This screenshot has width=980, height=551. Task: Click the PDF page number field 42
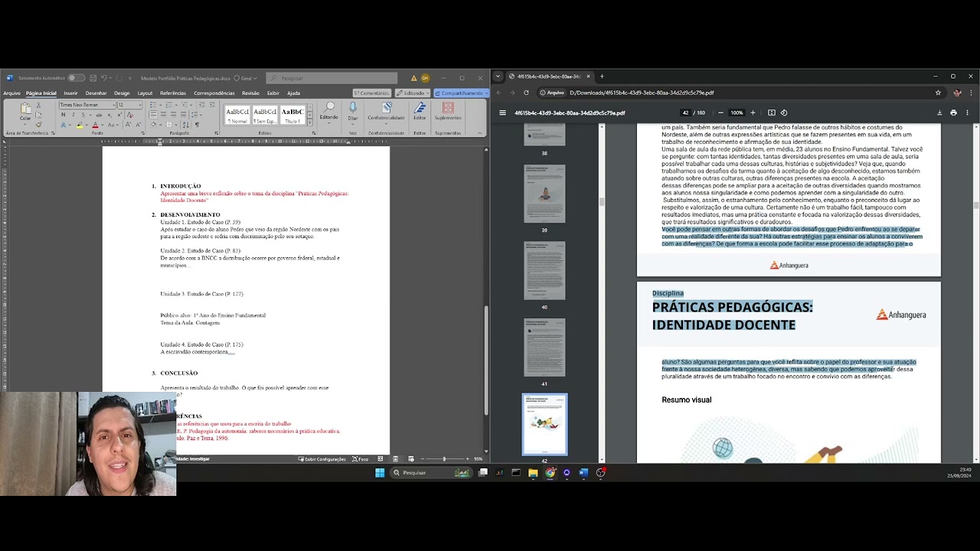pyautogui.click(x=686, y=112)
